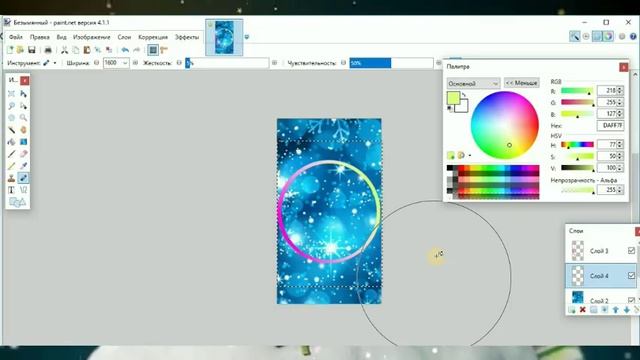Select the Line/Curve tool
This screenshot has width=640, height=360.
tap(24, 190)
